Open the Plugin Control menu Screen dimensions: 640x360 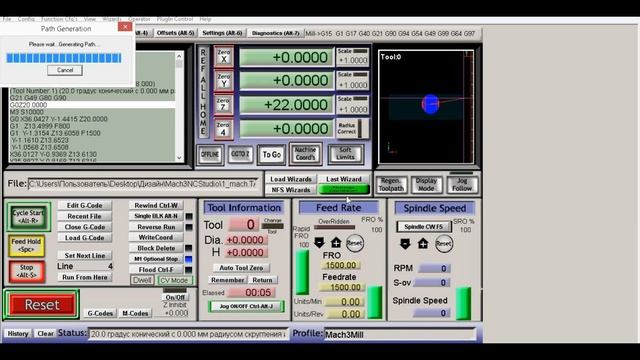pos(175,19)
